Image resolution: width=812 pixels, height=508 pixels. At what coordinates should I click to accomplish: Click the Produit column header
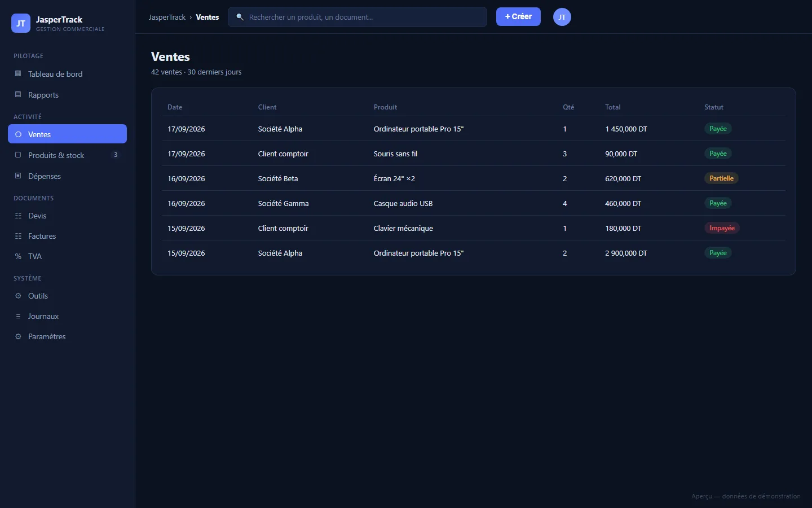[385, 107]
